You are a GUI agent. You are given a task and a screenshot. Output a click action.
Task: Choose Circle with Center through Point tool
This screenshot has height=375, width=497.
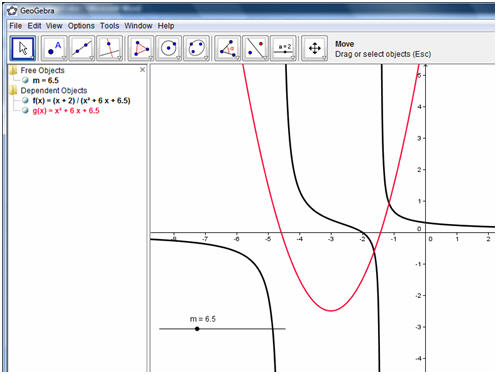pos(169,49)
